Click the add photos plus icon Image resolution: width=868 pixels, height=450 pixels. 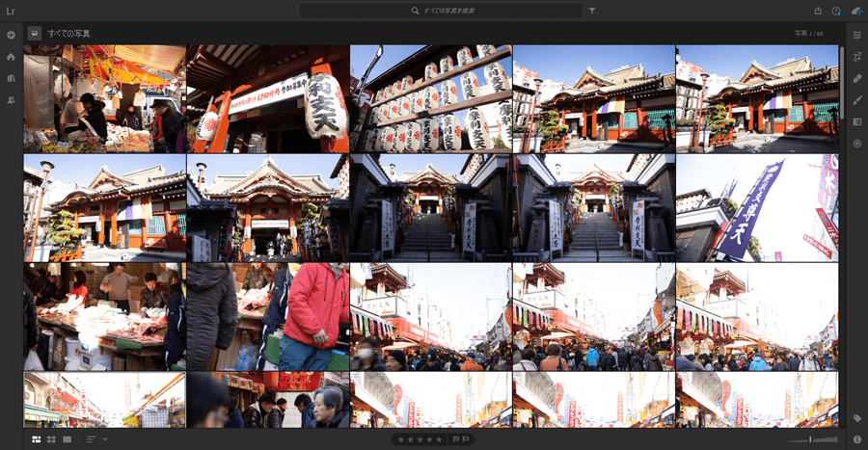pyautogui.click(x=11, y=35)
